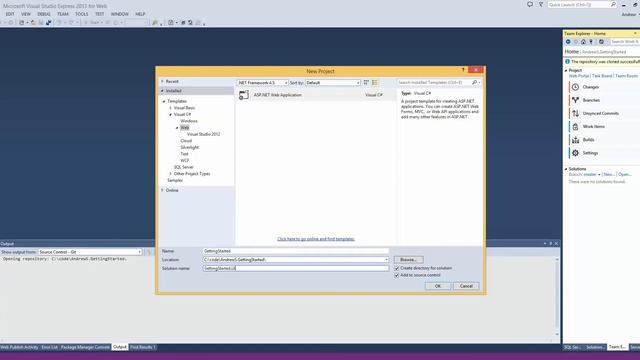Image resolution: width=640 pixels, height=360 pixels.
Task: Open the Sort by Default dropdown
Action: 333,83
